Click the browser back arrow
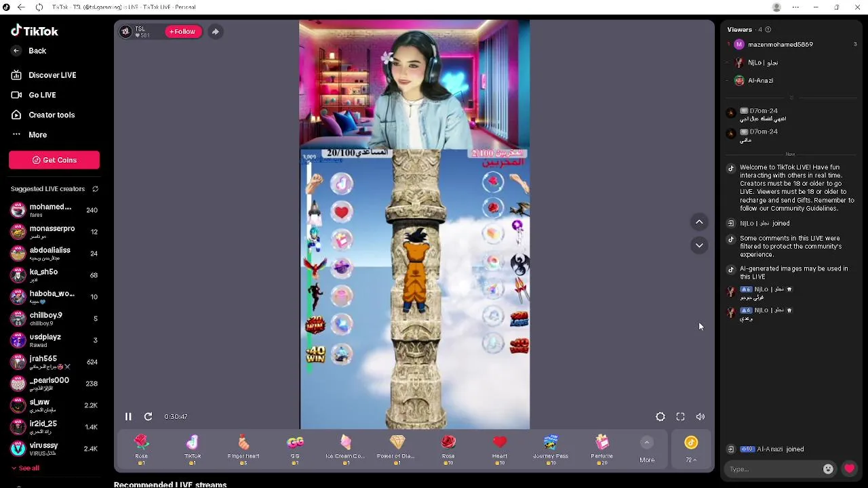This screenshot has width=868, height=488. pyautogui.click(x=21, y=7)
